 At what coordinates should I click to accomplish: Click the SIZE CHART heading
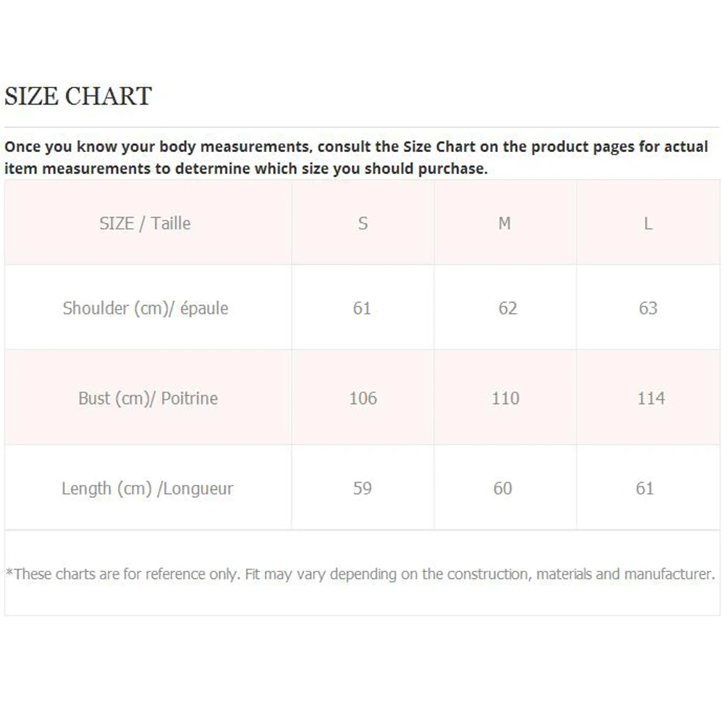point(78,97)
